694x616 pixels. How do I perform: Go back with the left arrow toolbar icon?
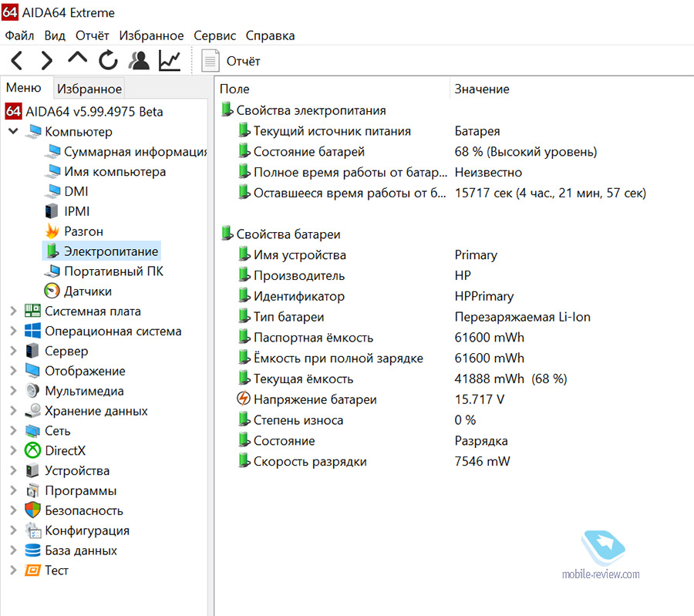(x=17, y=61)
